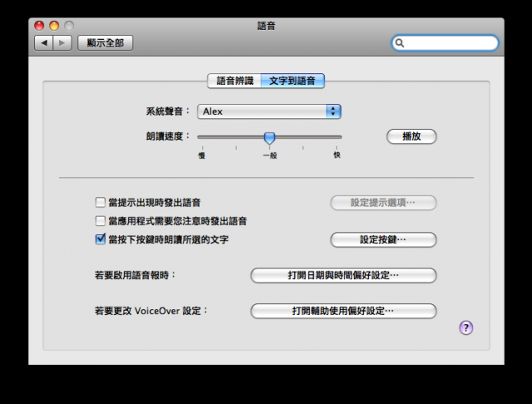Switch to the 語音辨識 tab
Screen dimensions: 532x404
tap(234, 81)
